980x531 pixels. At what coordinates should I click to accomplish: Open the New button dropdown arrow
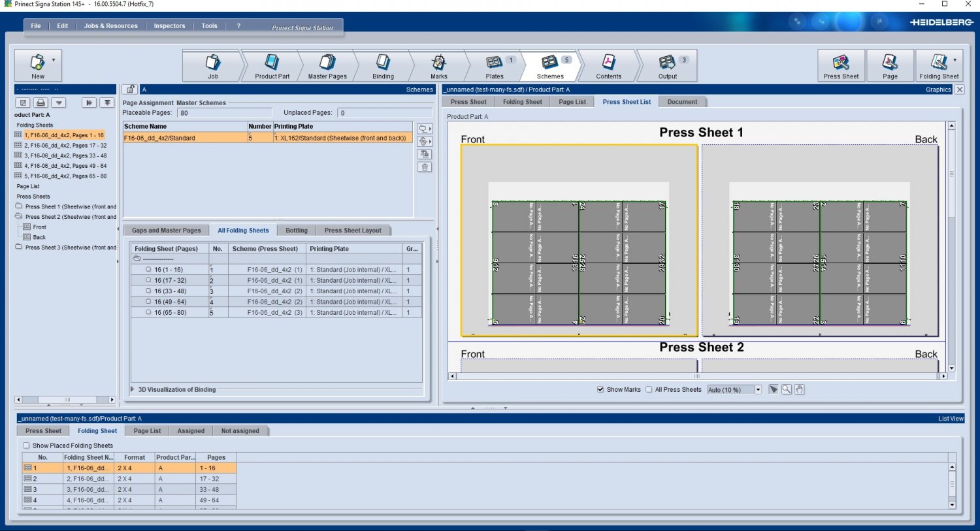[x=54, y=60]
